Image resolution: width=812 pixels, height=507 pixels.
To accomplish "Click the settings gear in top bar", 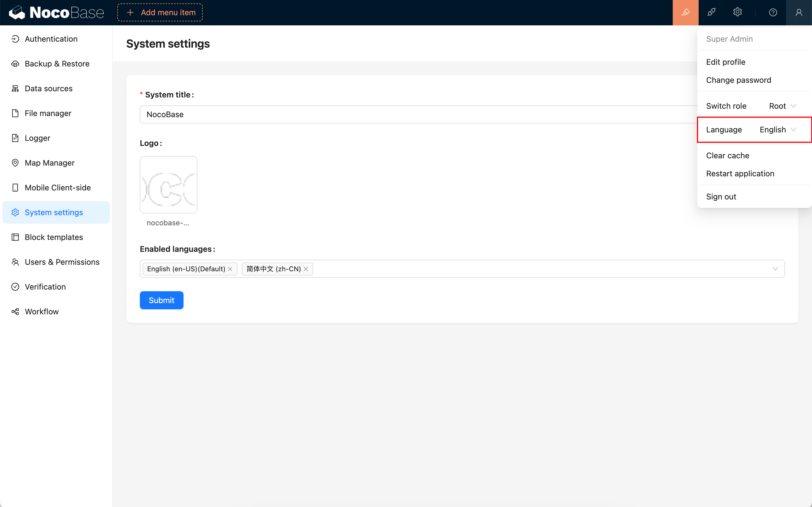I will click(737, 12).
